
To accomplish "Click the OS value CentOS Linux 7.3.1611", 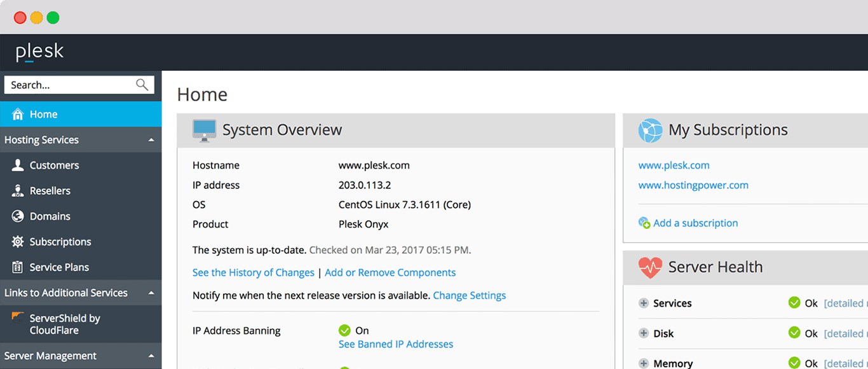I will tap(405, 205).
